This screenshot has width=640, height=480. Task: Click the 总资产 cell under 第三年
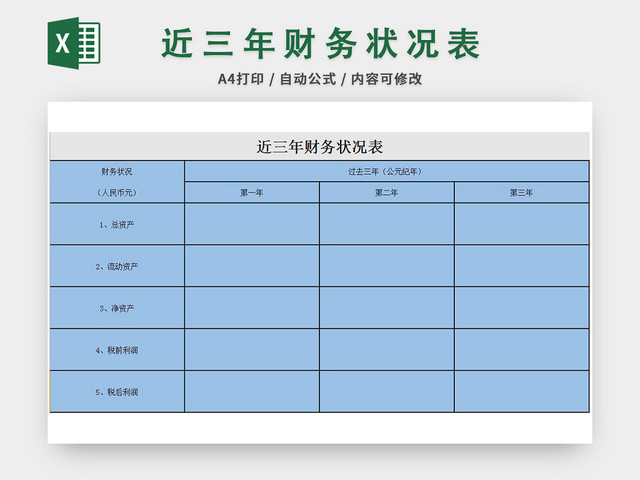[x=522, y=224]
